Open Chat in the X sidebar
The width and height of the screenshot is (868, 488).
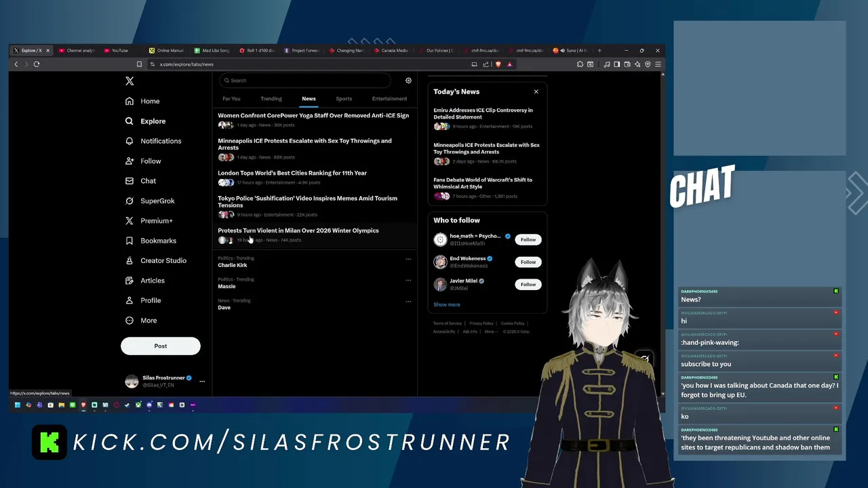tap(141, 181)
